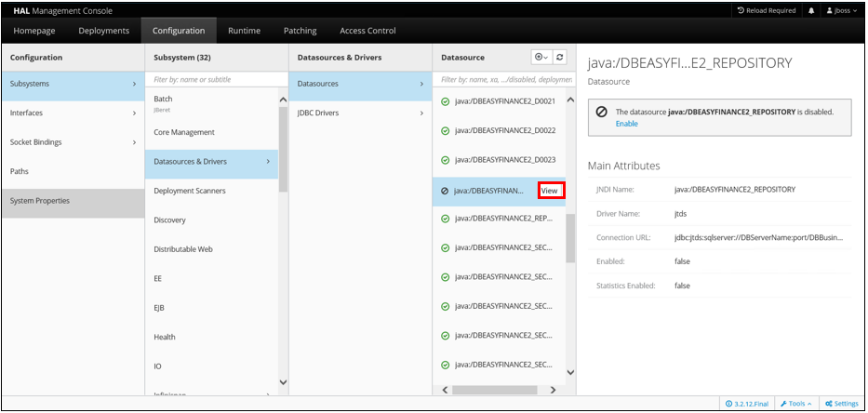Select java:/DBEASYFINANCE2_D0023 datasource

click(x=505, y=160)
